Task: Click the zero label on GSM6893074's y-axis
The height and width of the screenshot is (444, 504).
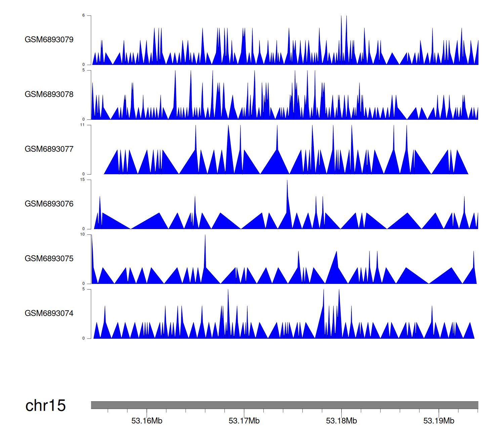Action: tap(84, 338)
